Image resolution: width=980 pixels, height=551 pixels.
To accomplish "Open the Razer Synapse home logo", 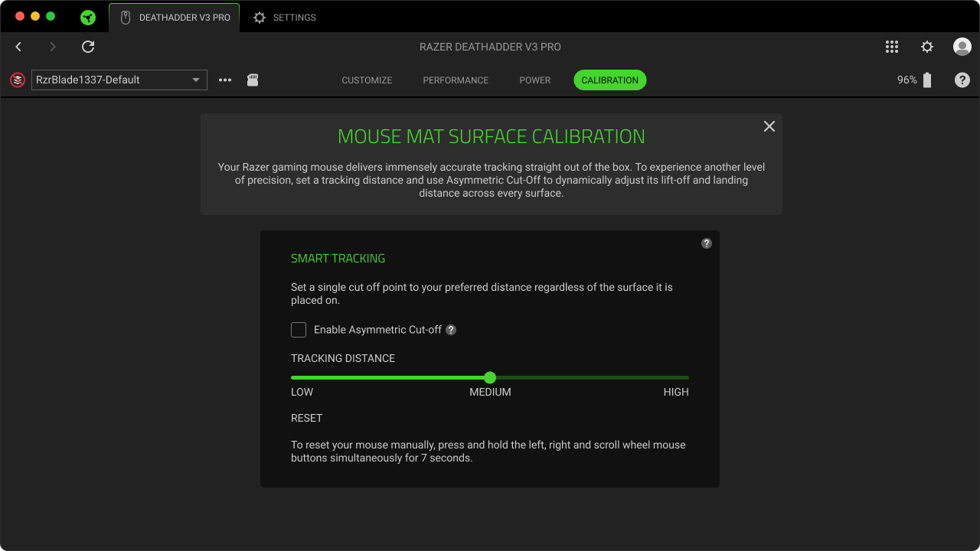I will pyautogui.click(x=88, y=17).
